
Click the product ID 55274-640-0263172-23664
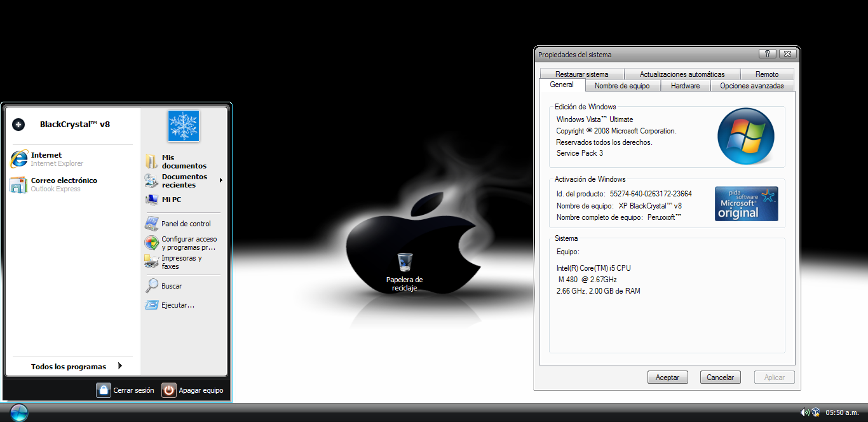click(651, 194)
